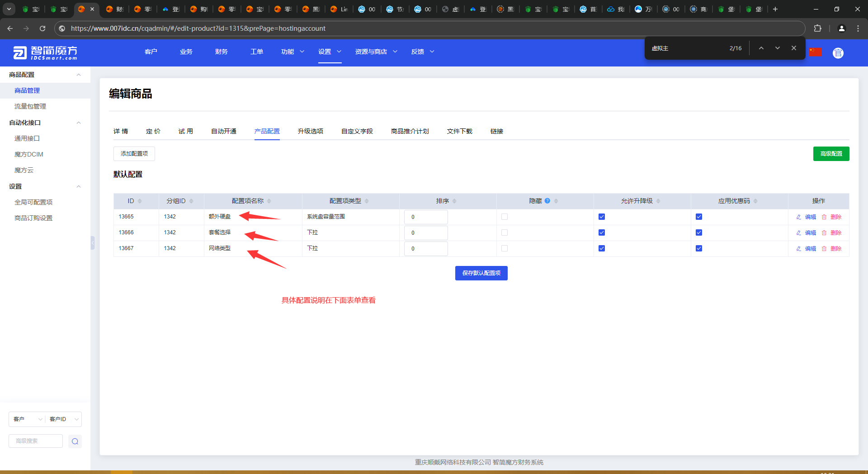Click the 添加配置项 button
The image size is (868, 474).
coord(134,154)
